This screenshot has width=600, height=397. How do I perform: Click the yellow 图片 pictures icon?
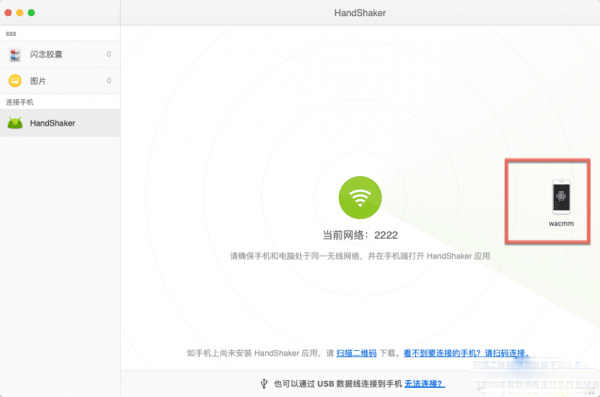point(15,81)
